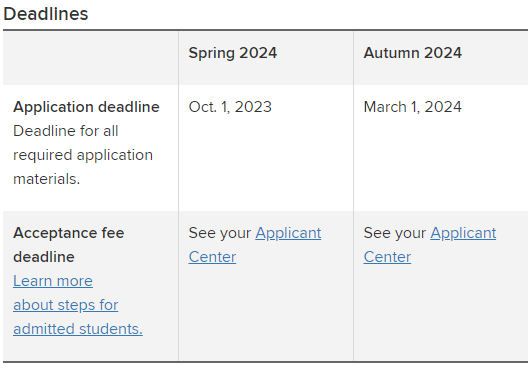
Task: Click the March 1, 2024 deadline date
Action: tap(412, 107)
